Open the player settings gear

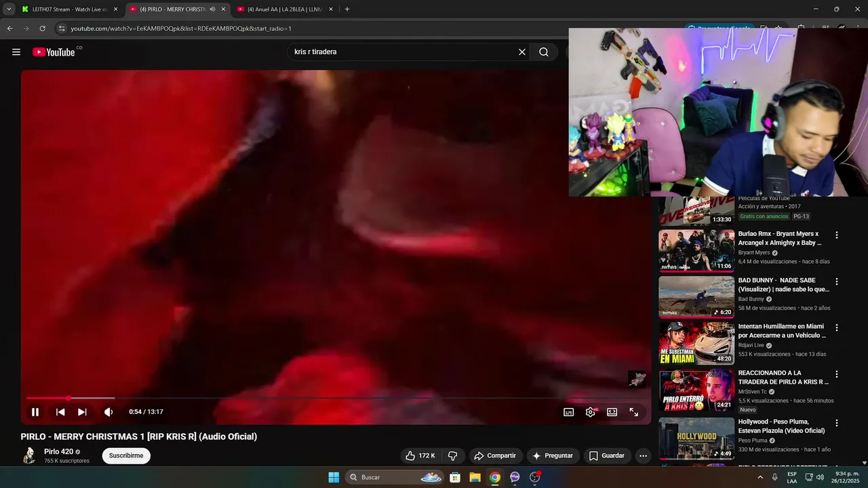click(591, 412)
